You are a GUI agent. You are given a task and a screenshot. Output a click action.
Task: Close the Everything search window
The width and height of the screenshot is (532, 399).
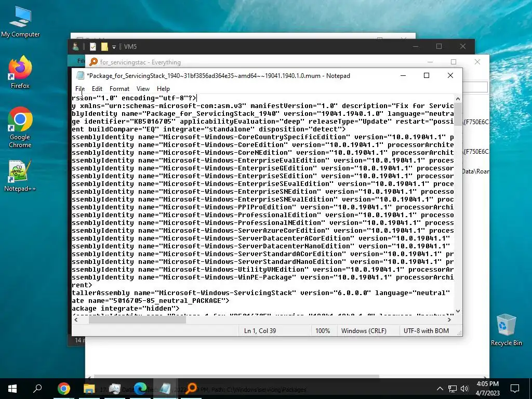tap(477, 62)
